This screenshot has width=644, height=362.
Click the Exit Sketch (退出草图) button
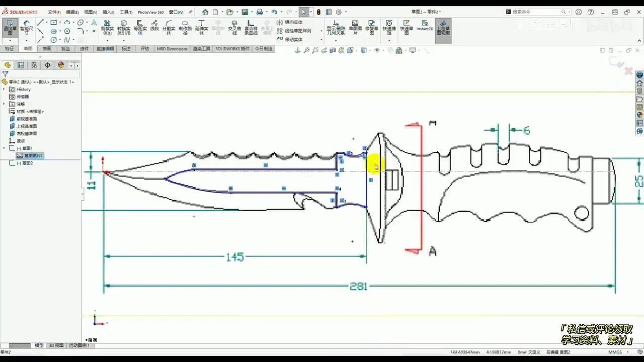tap(10, 28)
